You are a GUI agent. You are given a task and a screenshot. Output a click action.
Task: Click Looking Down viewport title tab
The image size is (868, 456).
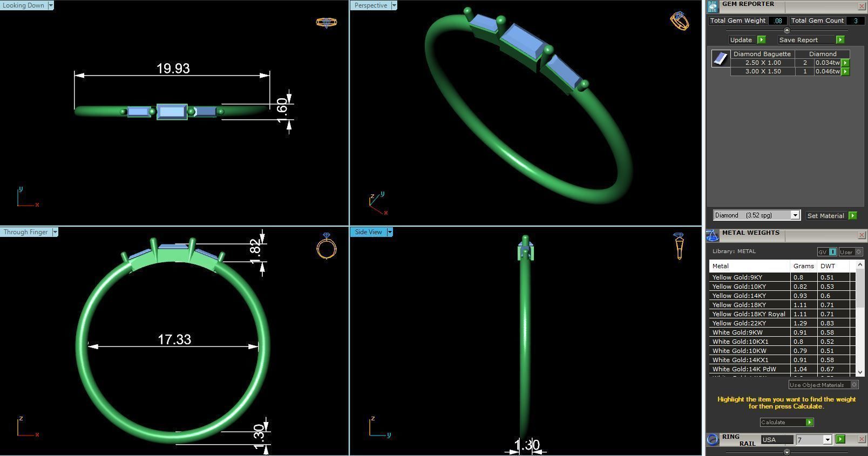[23, 5]
